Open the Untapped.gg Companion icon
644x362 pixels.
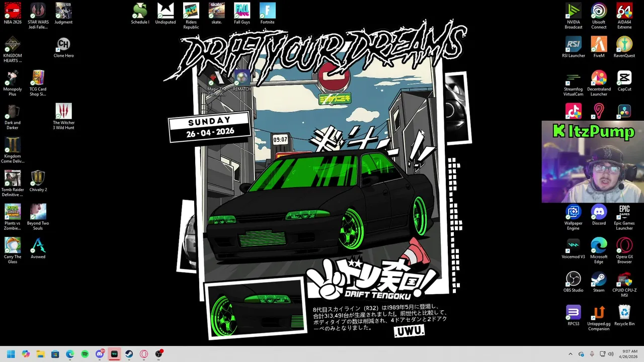pos(599,318)
